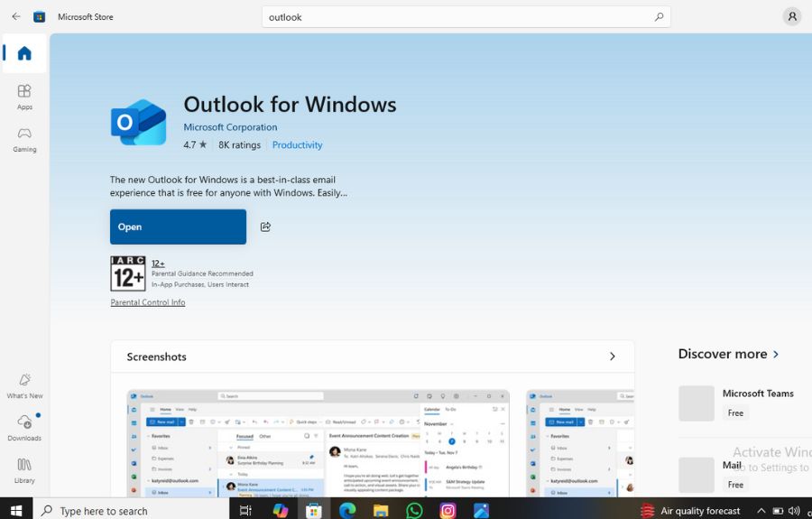Click the search magnifier icon
The width and height of the screenshot is (812, 519).
coord(659,17)
